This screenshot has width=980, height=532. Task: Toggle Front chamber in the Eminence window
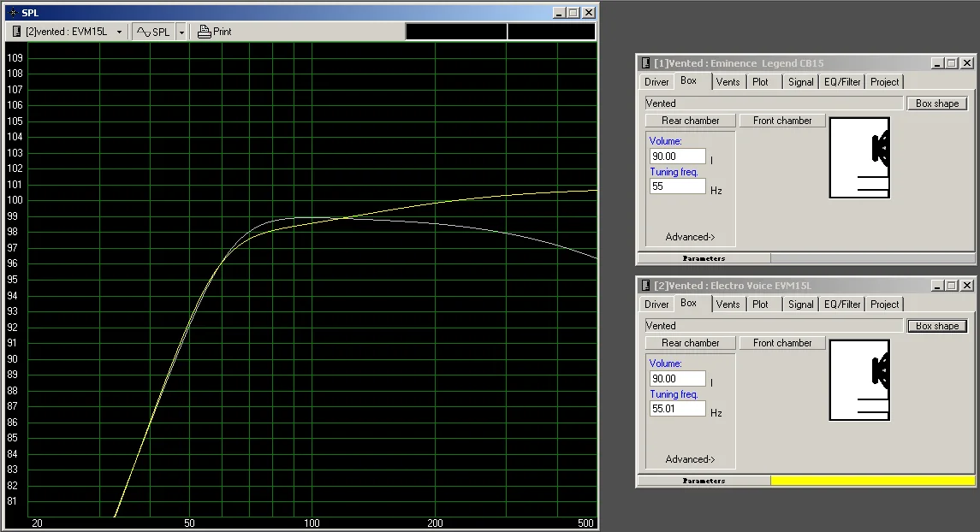point(781,120)
